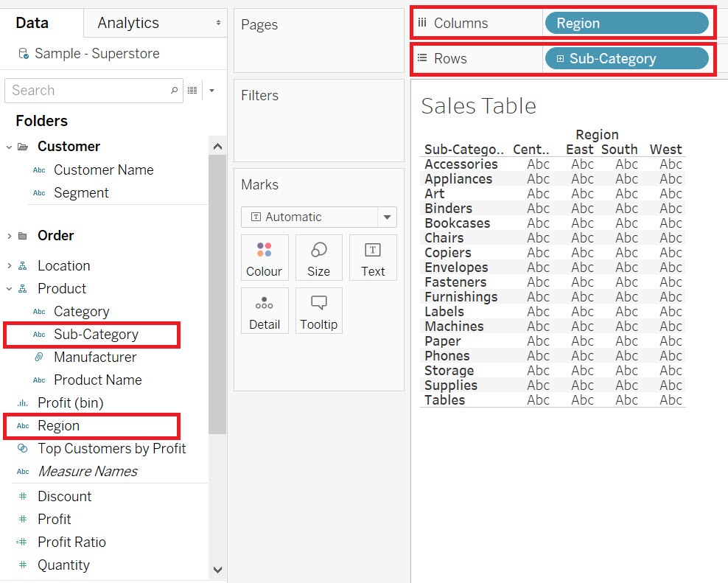Click the Region pill on the Columns shelf
This screenshot has height=583, width=728.
pyautogui.click(x=627, y=24)
